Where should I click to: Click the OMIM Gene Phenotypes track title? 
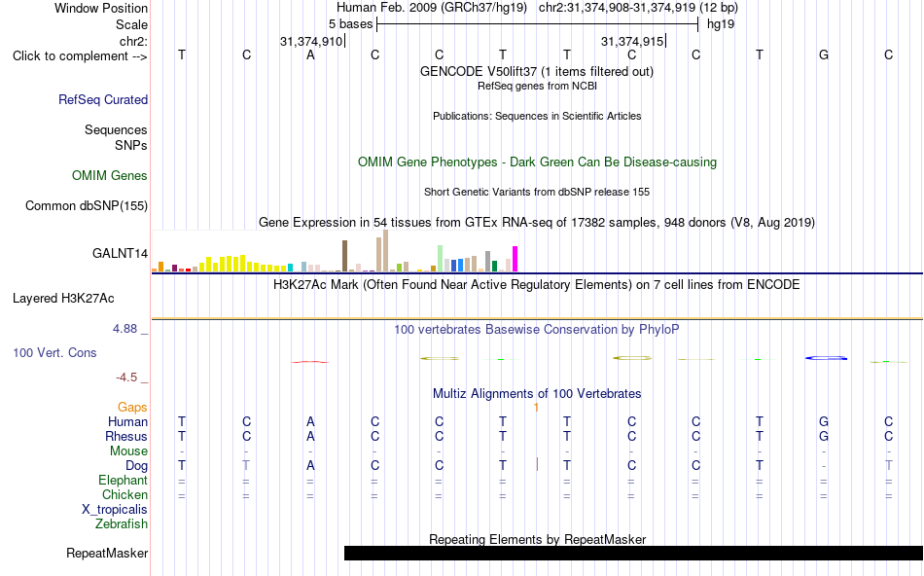538,162
